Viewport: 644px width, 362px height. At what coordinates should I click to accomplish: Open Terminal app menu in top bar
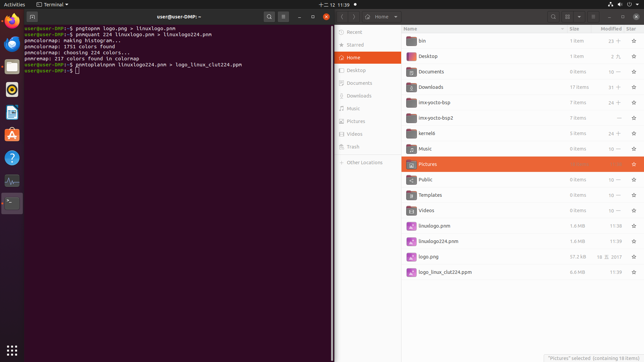(x=52, y=5)
